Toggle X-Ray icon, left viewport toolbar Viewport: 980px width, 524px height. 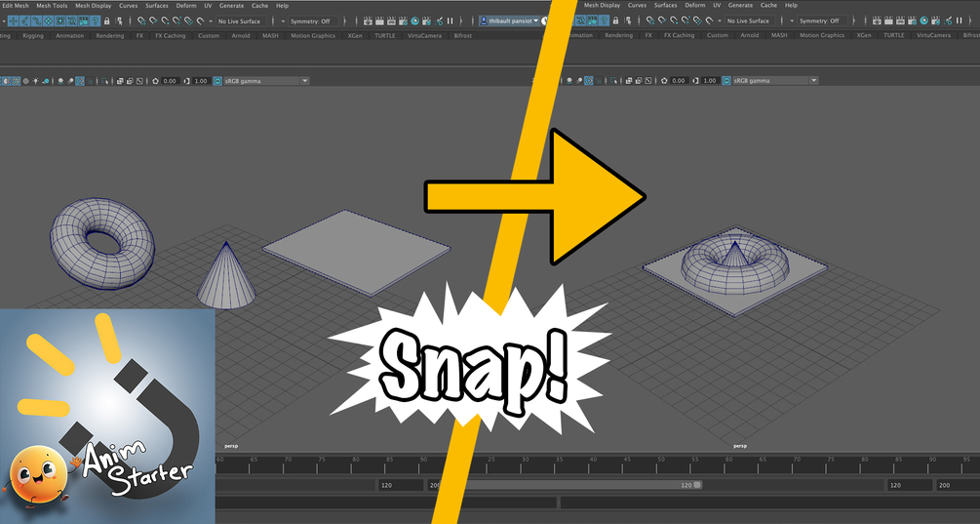(x=120, y=81)
